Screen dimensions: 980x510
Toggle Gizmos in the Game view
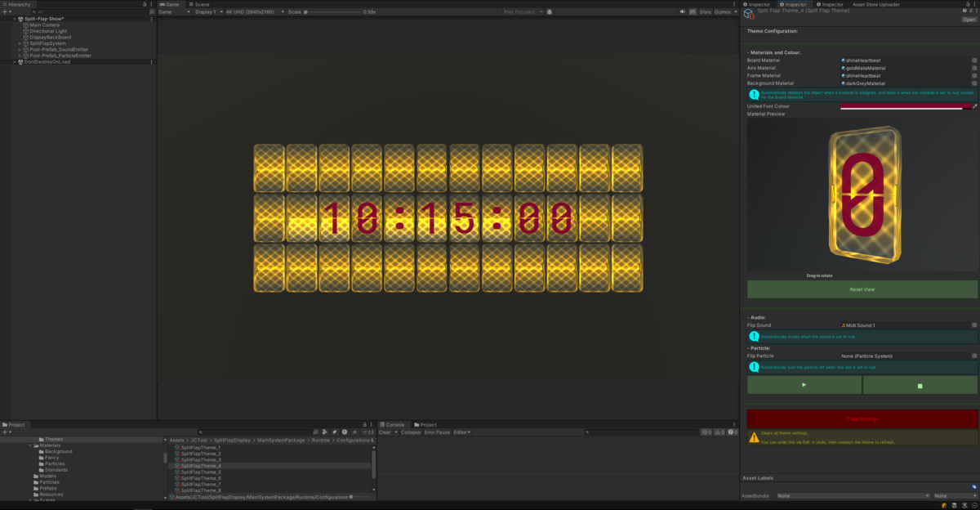[722, 12]
